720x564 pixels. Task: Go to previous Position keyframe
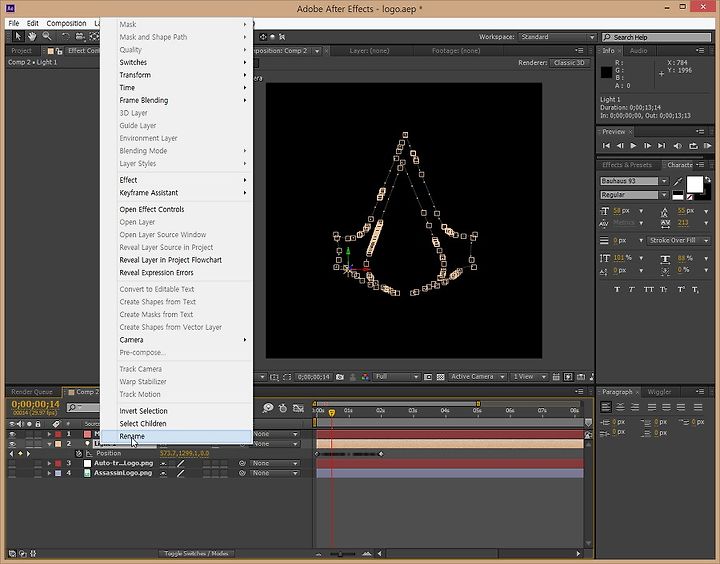click(12, 453)
